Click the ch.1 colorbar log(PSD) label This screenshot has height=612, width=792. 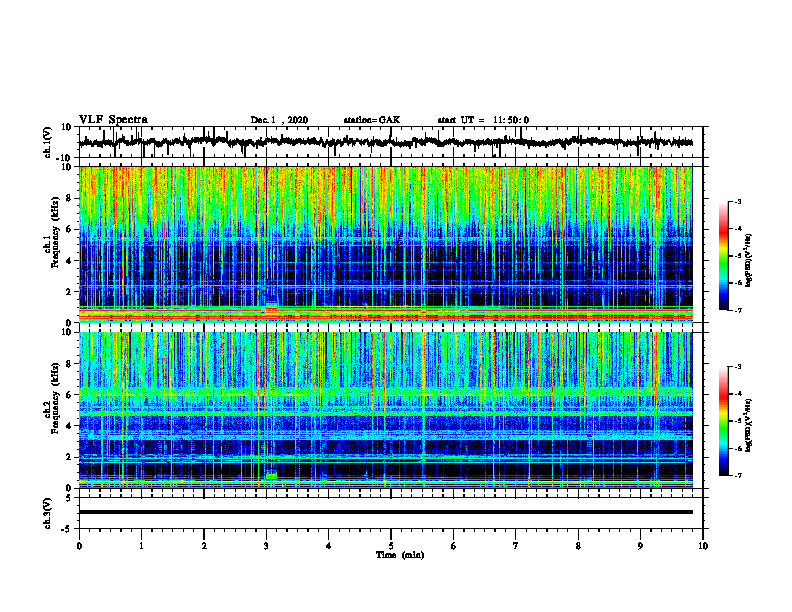[x=749, y=260]
